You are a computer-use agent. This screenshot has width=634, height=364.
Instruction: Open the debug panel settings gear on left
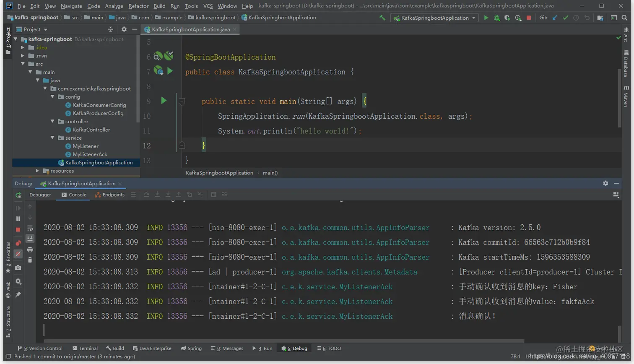(x=18, y=281)
